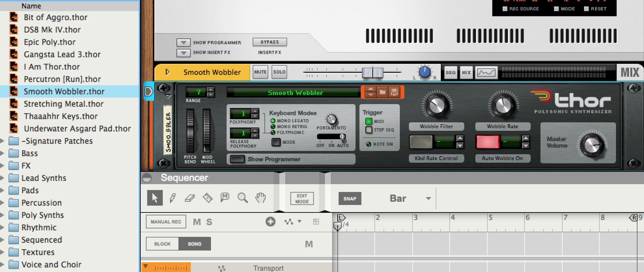Click the track automation squiggle icon
The height and width of the screenshot is (272, 644).
(288, 222)
